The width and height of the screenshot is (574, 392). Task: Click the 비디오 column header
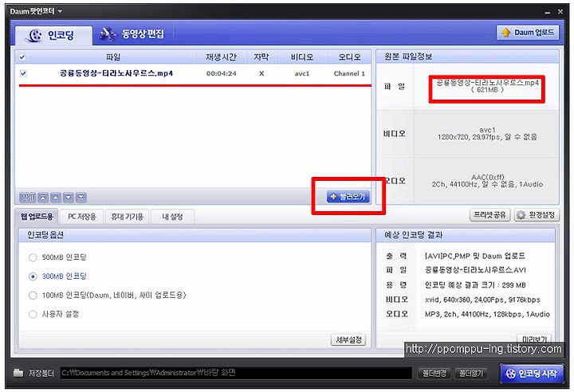point(301,57)
